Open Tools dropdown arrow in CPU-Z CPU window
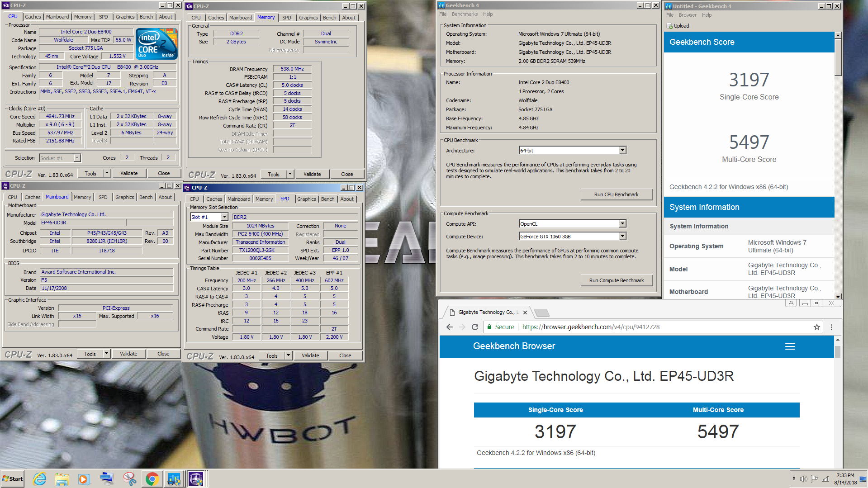Viewport: 868px width, 488px height. pyautogui.click(x=107, y=173)
